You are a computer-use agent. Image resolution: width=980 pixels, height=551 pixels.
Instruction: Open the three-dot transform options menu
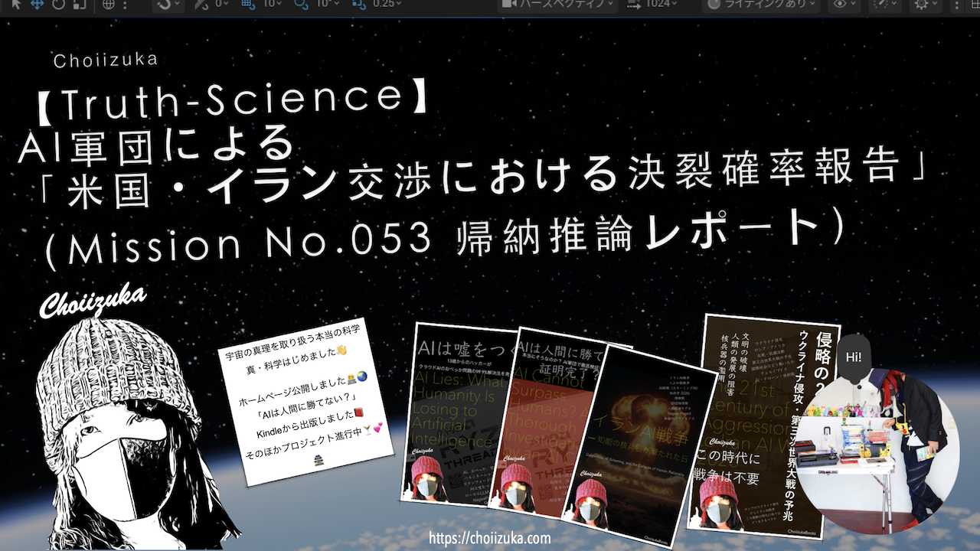point(124,4)
